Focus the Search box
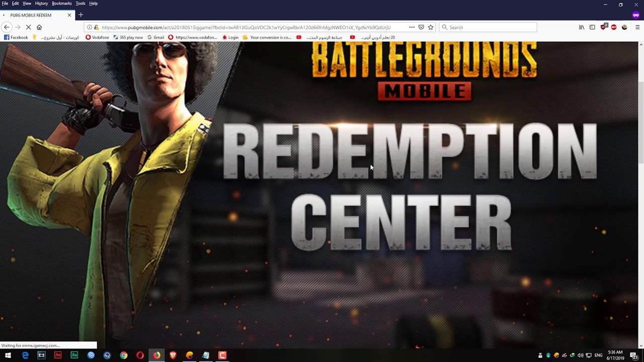 click(x=488, y=27)
